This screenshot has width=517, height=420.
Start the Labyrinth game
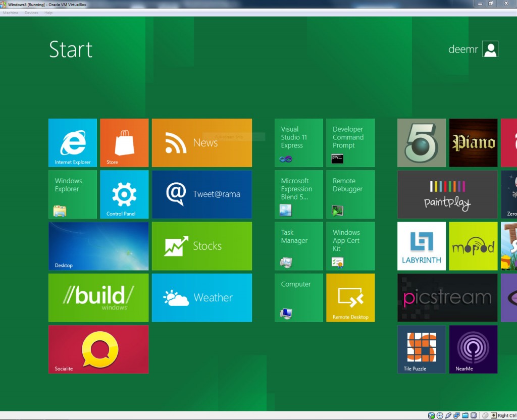(421, 246)
